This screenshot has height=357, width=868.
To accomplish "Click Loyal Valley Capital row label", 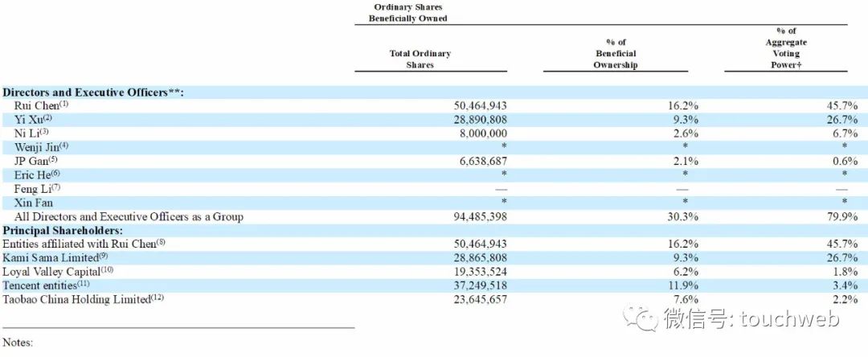I will [58, 272].
